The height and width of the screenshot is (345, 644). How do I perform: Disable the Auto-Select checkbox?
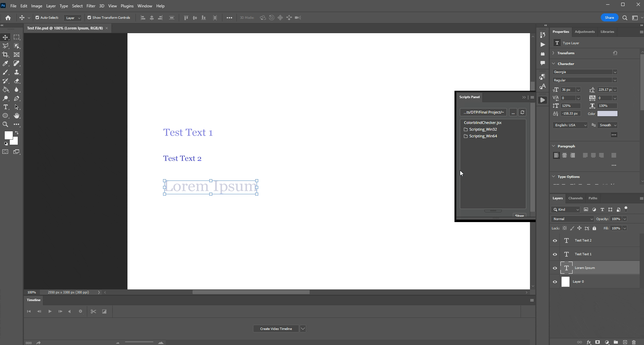[37, 18]
